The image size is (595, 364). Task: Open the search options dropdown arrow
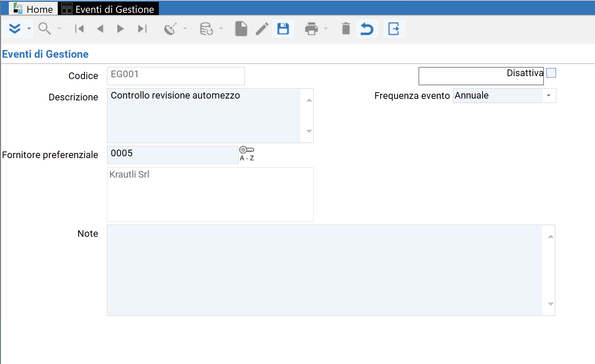click(59, 29)
